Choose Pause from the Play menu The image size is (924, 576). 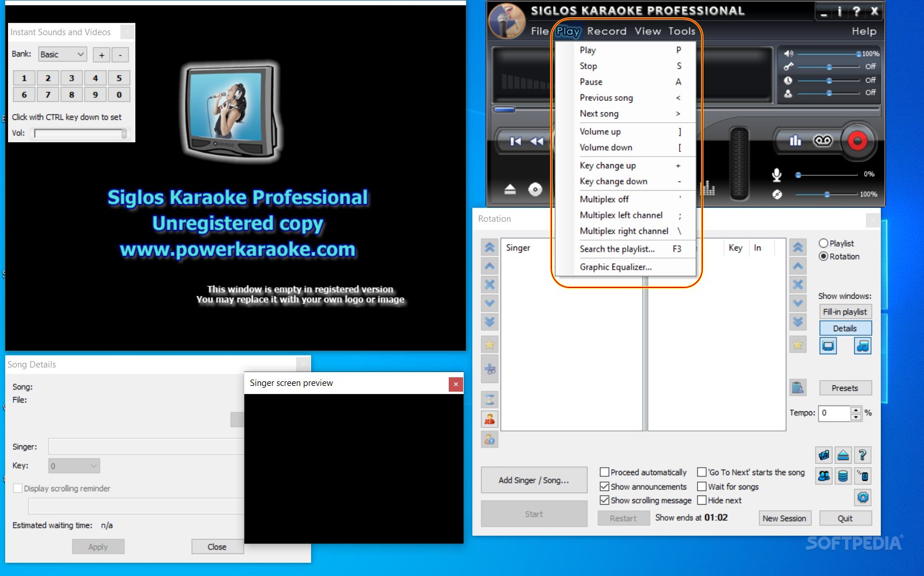pyautogui.click(x=625, y=82)
